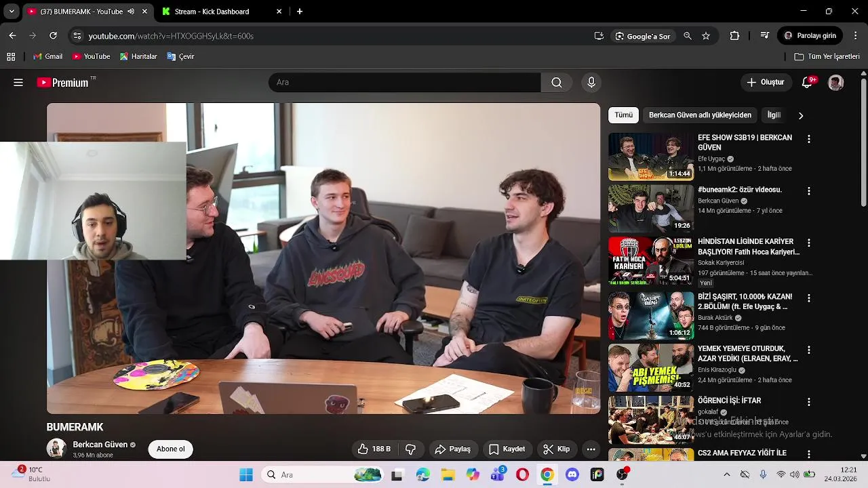
Task: Open OBS Studio from taskbar
Action: click(622, 474)
